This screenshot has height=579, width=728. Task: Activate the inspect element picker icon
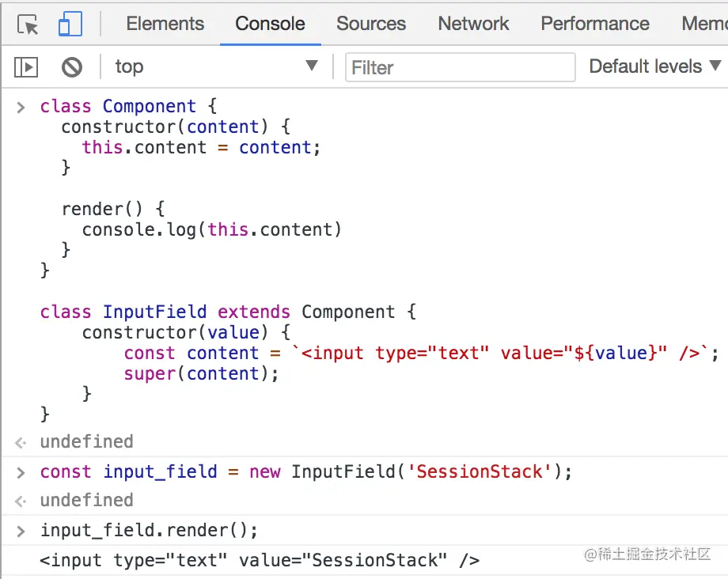pos(28,24)
